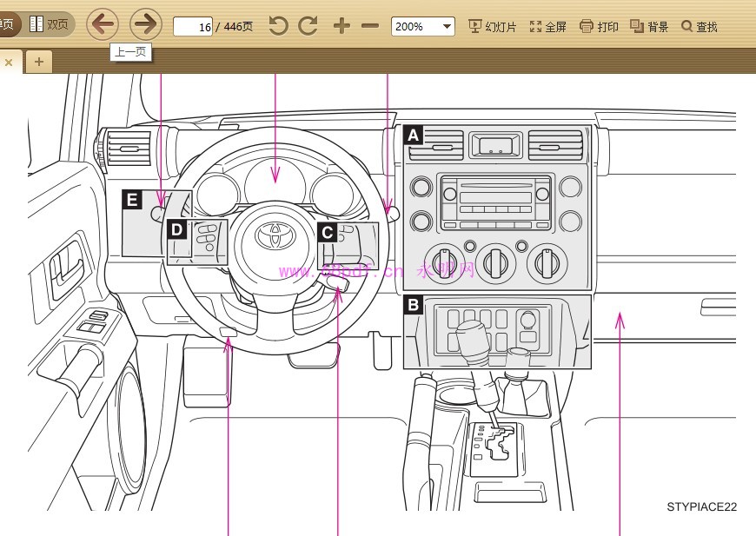The image size is (756, 536).
Task: Rotate page clockwise
Action: pyautogui.click(x=308, y=26)
